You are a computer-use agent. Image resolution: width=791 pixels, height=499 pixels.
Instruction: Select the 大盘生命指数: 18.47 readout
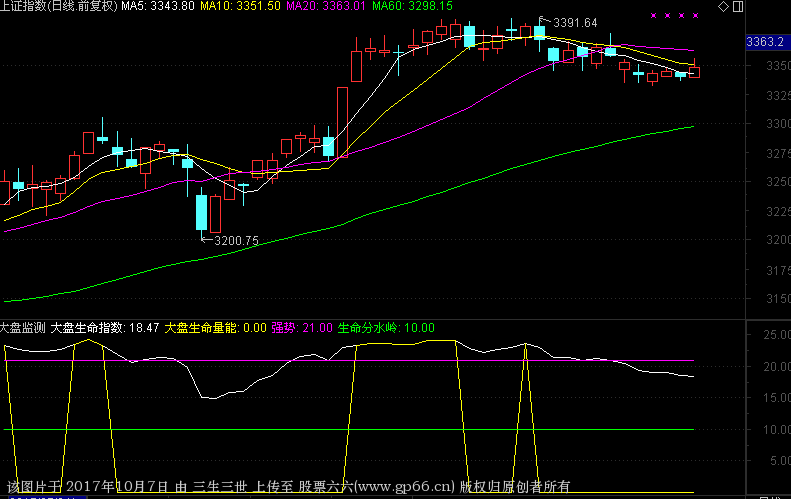pyautogui.click(x=105, y=328)
